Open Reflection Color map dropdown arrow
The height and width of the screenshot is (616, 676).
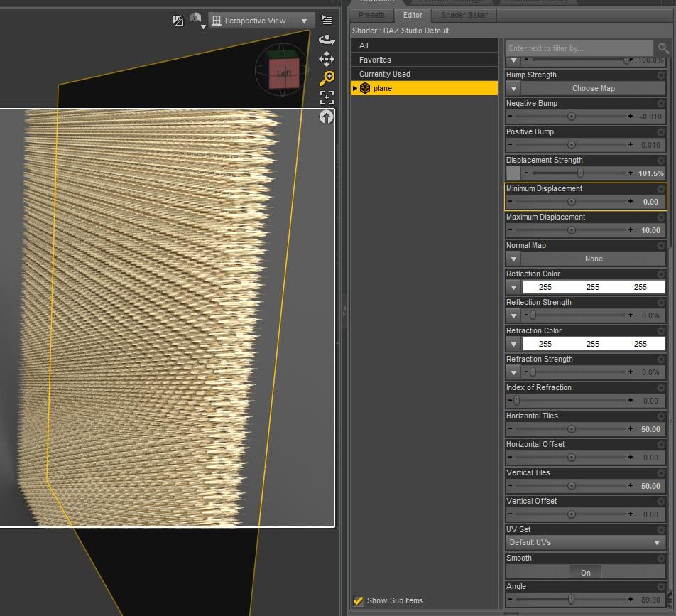513,287
